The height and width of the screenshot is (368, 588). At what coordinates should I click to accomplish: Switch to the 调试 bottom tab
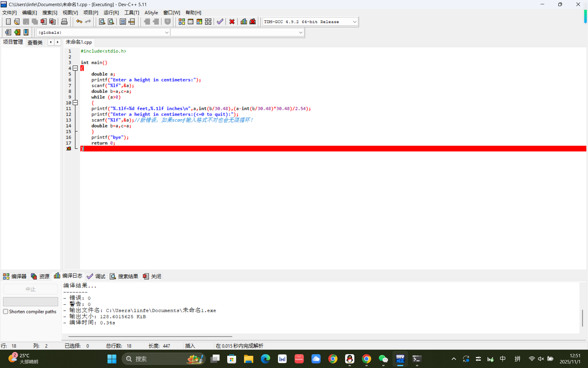point(96,276)
